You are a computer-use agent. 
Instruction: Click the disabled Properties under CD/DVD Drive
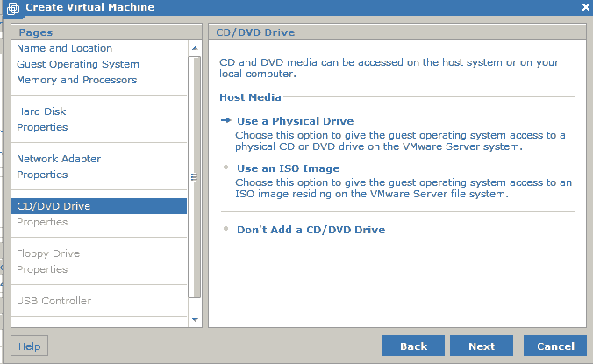pos(42,222)
